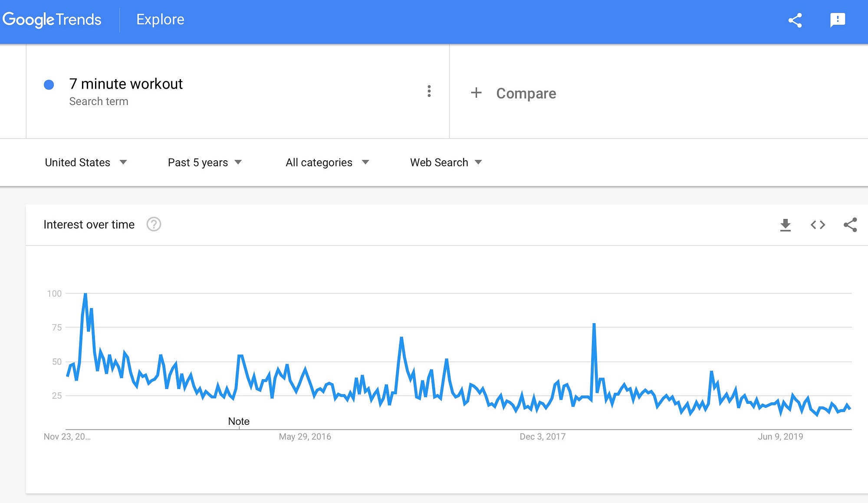The height and width of the screenshot is (503, 868).
Task: Share the Interest over time chart
Action: pos(850,225)
